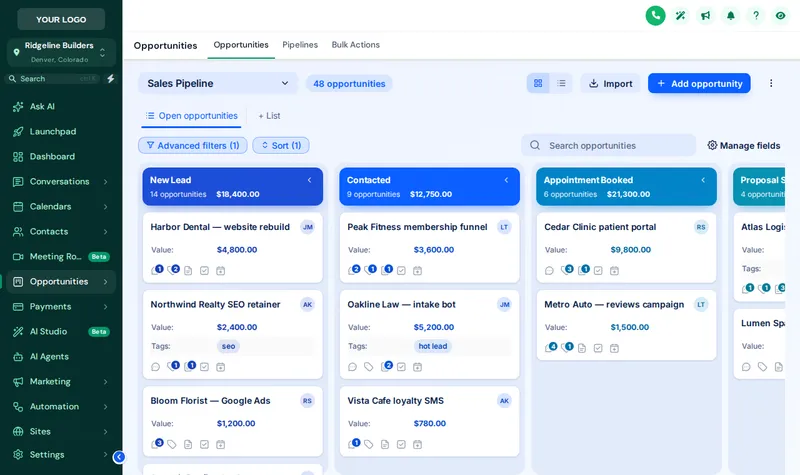
Task: Click Manage fields
Action: click(744, 145)
